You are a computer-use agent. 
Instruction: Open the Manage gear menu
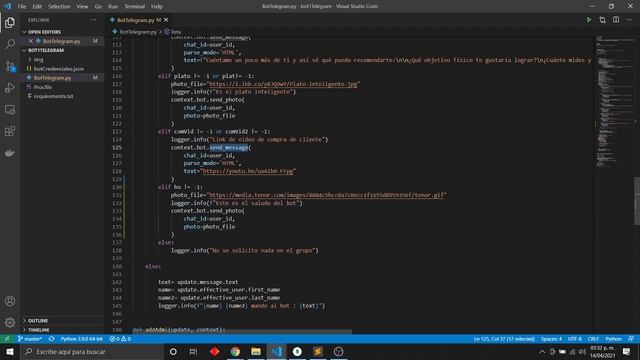(x=10, y=322)
